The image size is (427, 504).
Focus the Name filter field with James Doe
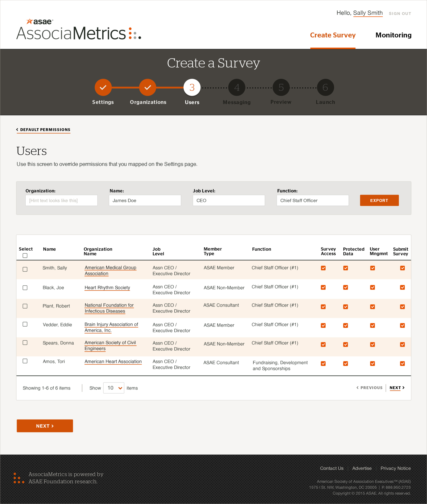145,200
